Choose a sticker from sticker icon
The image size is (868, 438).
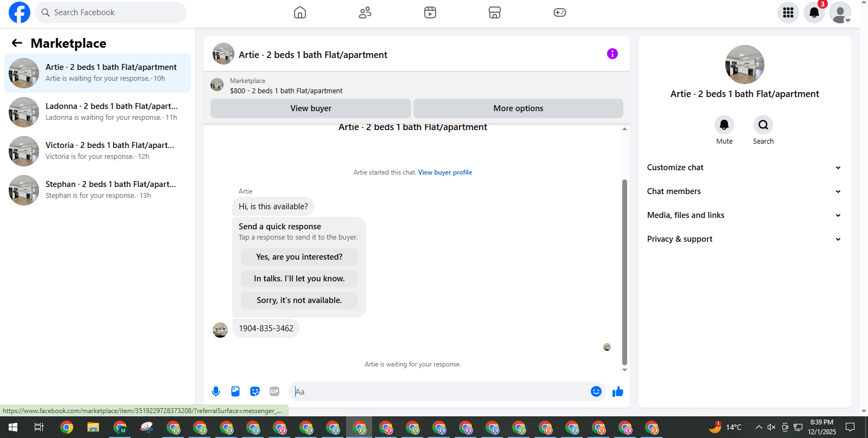[255, 391]
